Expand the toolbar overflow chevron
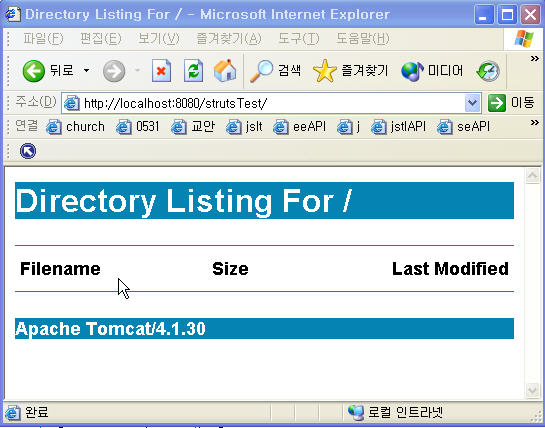 pyautogui.click(x=535, y=58)
